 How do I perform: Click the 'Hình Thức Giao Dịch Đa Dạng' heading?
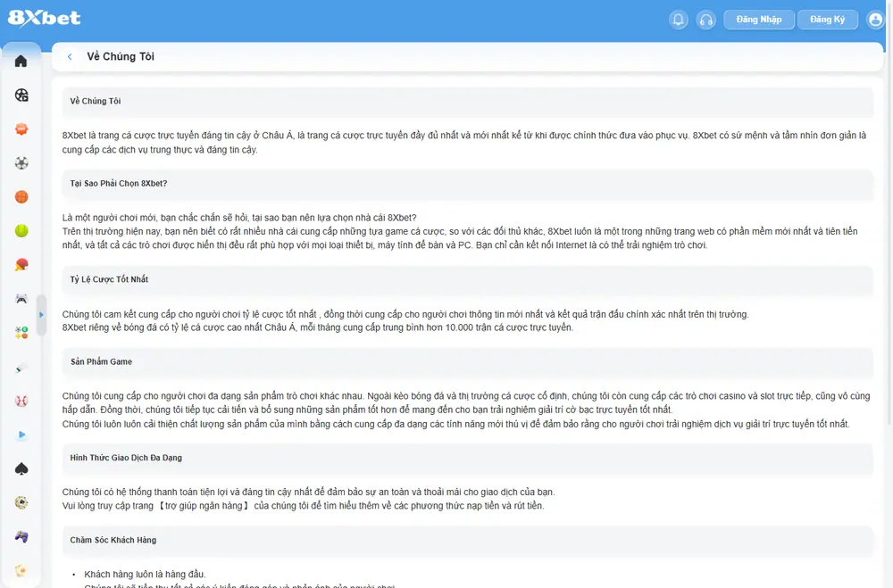coord(126,458)
